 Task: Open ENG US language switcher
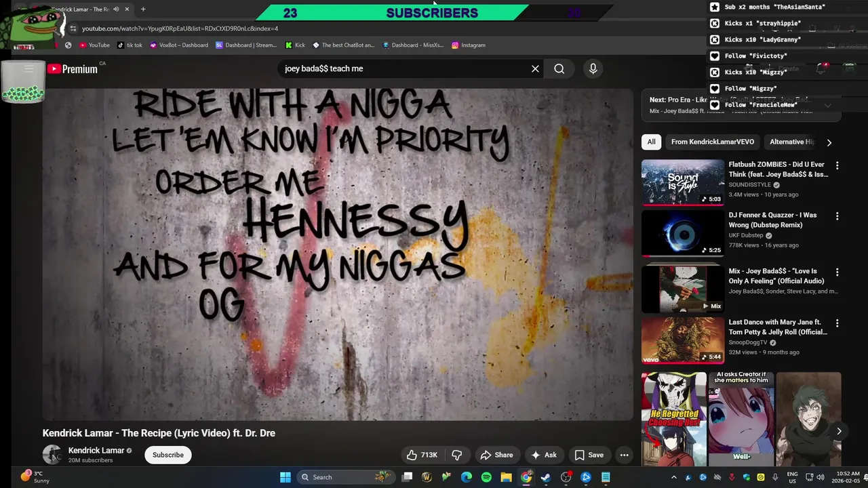pyautogui.click(x=792, y=477)
